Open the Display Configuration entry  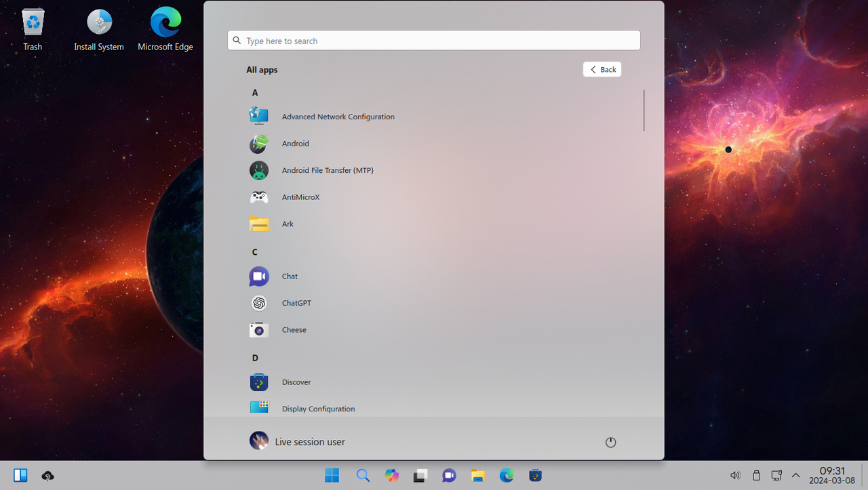click(318, 409)
